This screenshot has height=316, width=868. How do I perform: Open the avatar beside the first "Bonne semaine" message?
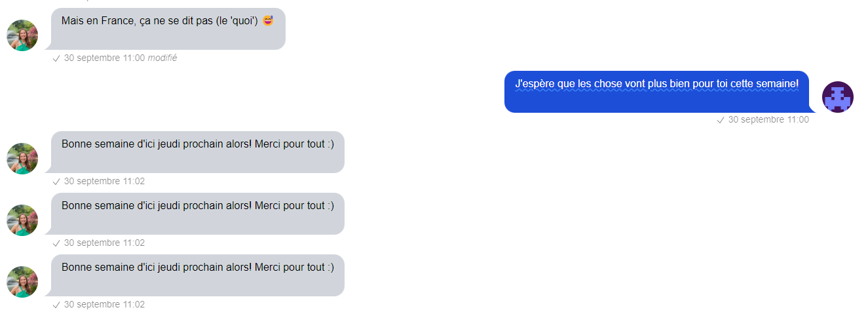click(x=22, y=159)
